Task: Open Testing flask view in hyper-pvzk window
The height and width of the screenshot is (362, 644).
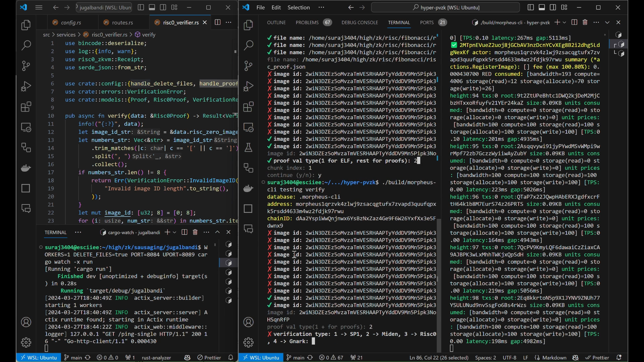Action: (x=249, y=147)
